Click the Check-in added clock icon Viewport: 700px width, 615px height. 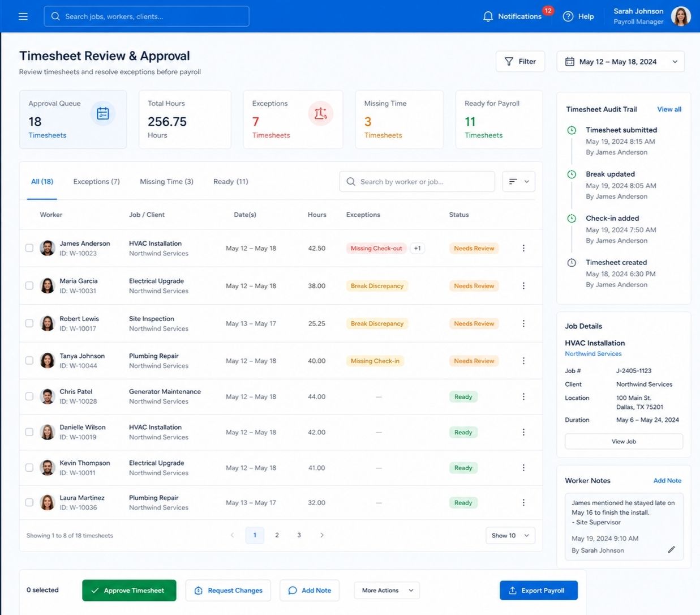click(x=572, y=219)
